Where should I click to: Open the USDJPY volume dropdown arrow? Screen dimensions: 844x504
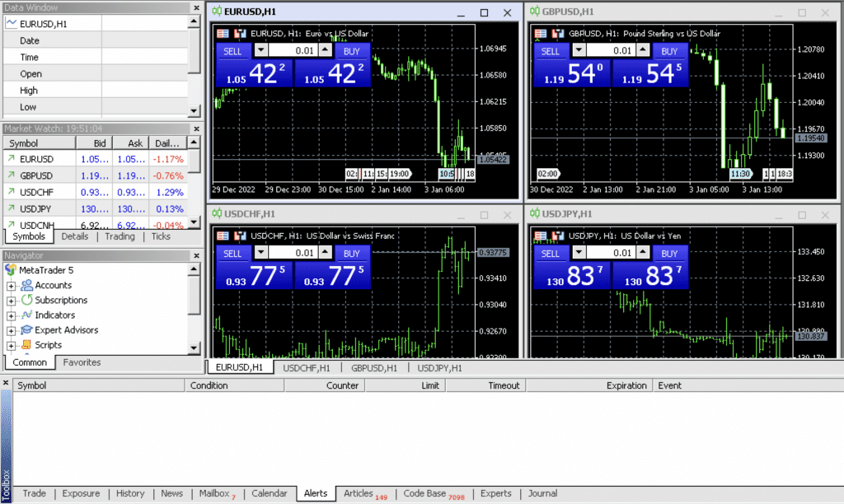coord(579,253)
